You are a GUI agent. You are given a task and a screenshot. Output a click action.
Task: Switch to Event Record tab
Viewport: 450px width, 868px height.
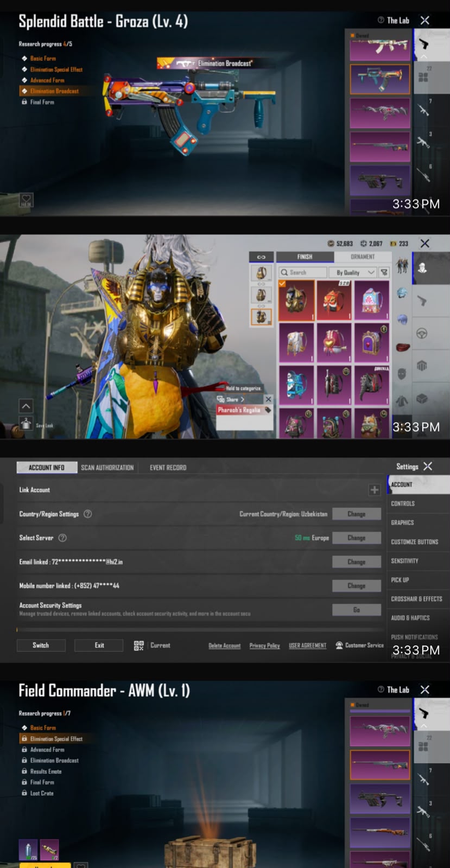(168, 468)
